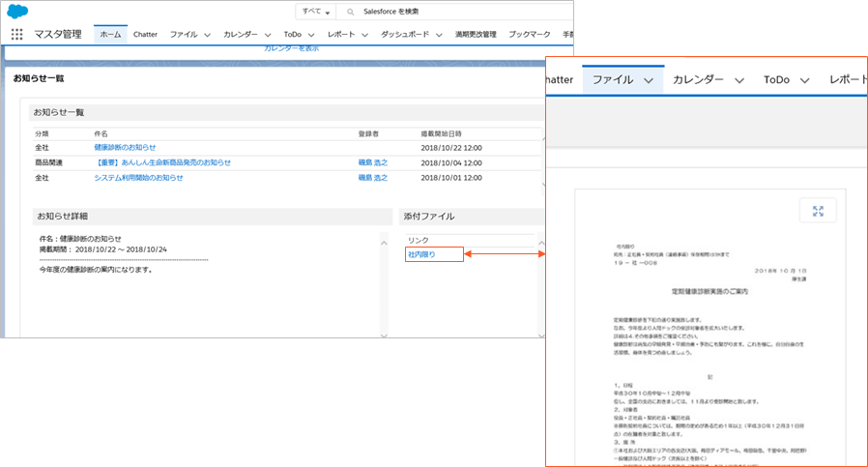Open the ブックマーク tab

tap(530, 35)
